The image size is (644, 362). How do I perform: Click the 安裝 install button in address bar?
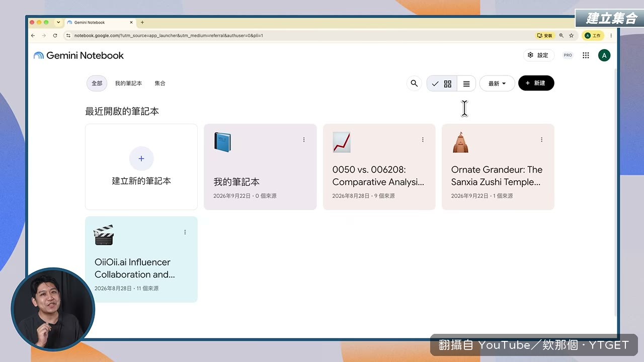click(x=545, y=36)
